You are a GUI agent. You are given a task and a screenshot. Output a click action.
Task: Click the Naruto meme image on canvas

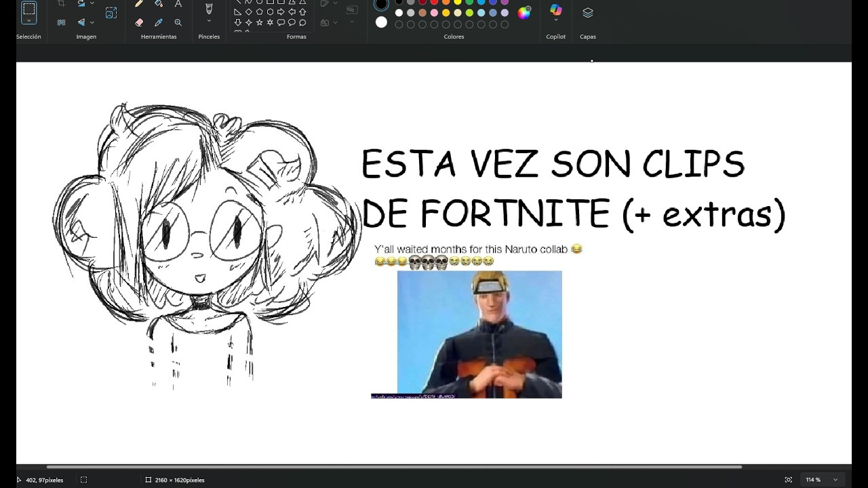pos(479,334)
